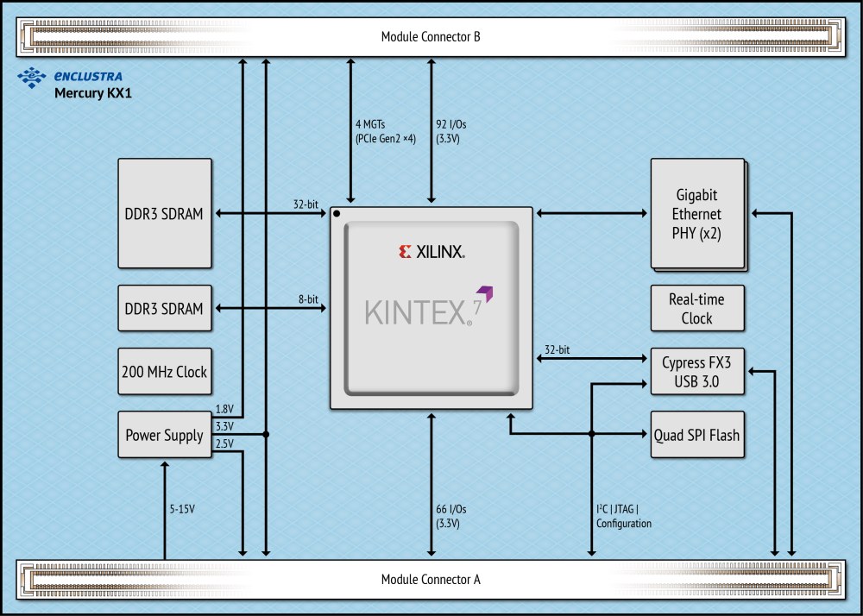Click the 3.3V power rail label

pyautogui.click(x=224, y=426)
